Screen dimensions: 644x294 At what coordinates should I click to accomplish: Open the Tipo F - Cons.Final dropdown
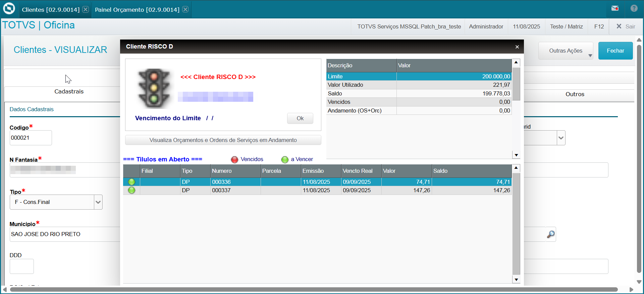tap(98, 202)
